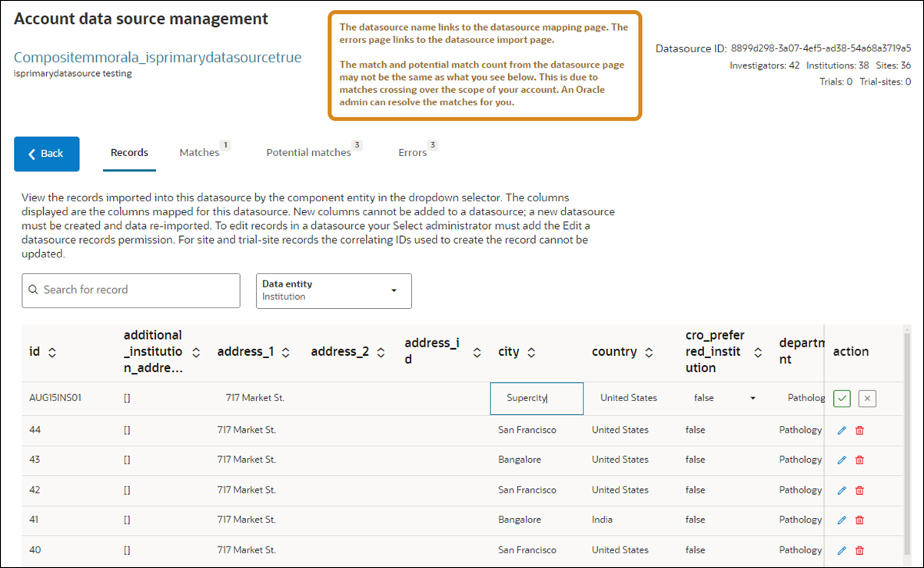Sort by country column arrows
The width and height of the screenshot is (924, 568).
click(649, 352)
